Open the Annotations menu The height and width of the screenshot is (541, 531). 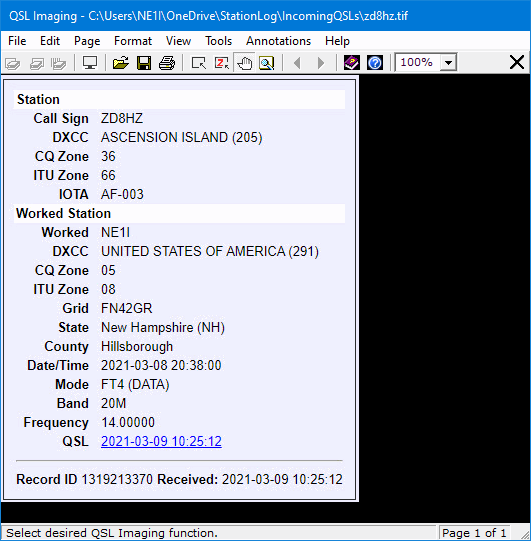tap(278, 41)
